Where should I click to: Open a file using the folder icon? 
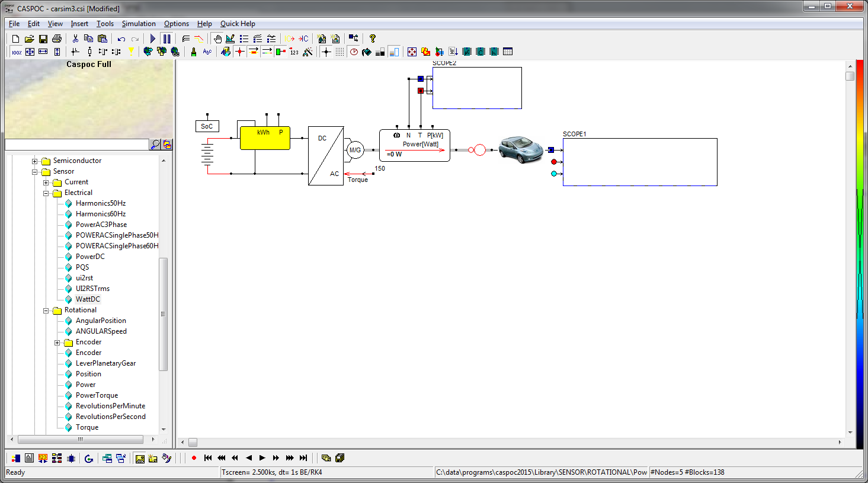30,39
